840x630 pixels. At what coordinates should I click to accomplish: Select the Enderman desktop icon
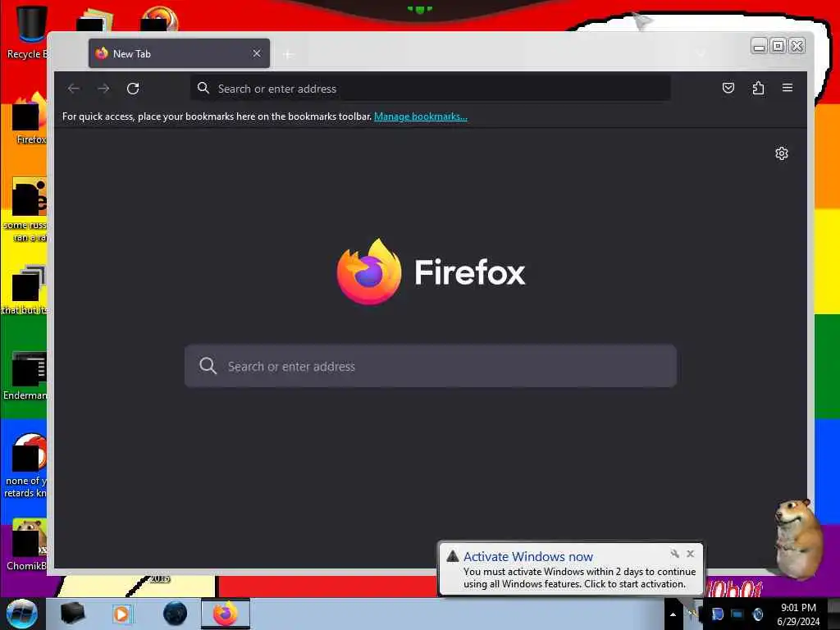(25, 376)
